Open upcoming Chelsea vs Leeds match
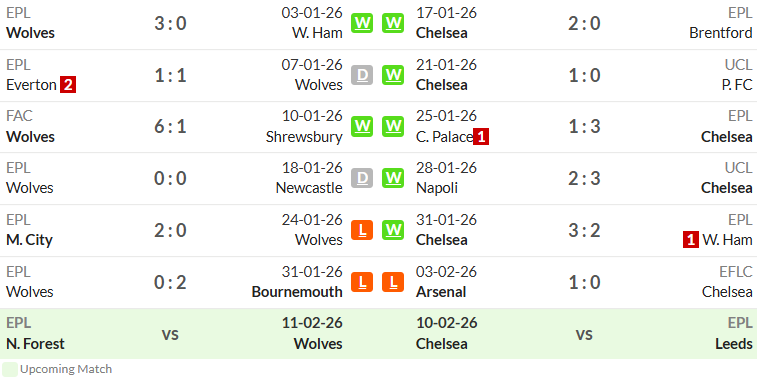This screenshot has height=388, width=757. [x=584, y=333]
